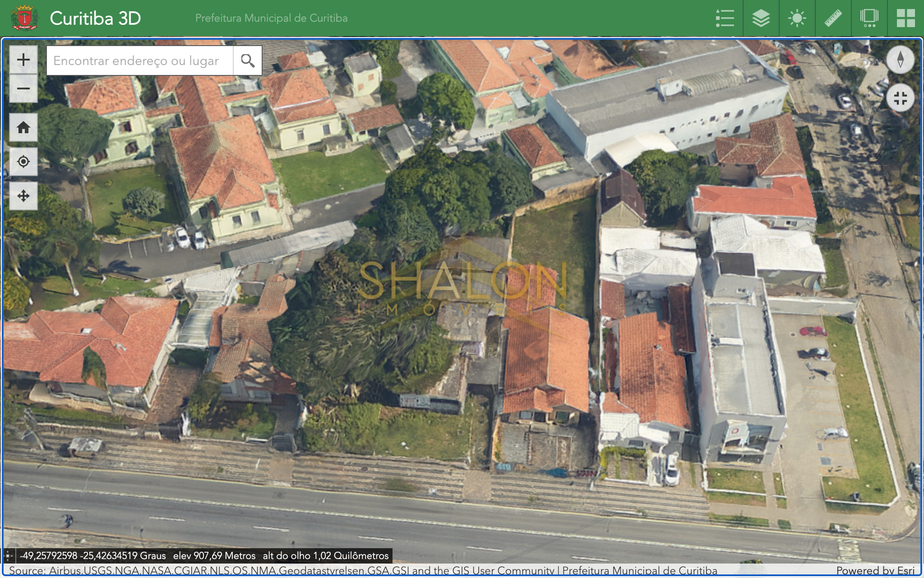924x578 pixels.
Task: Click the search magnifier icon
Action: [x=247, y=61]
